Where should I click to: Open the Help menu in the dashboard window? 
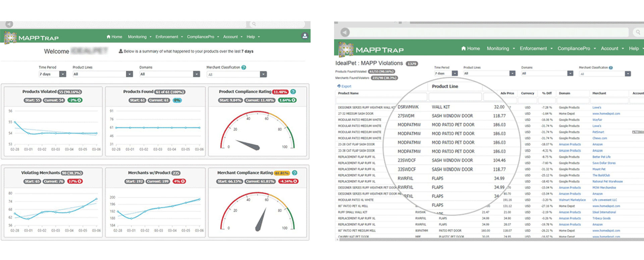[x=253, y=37]
